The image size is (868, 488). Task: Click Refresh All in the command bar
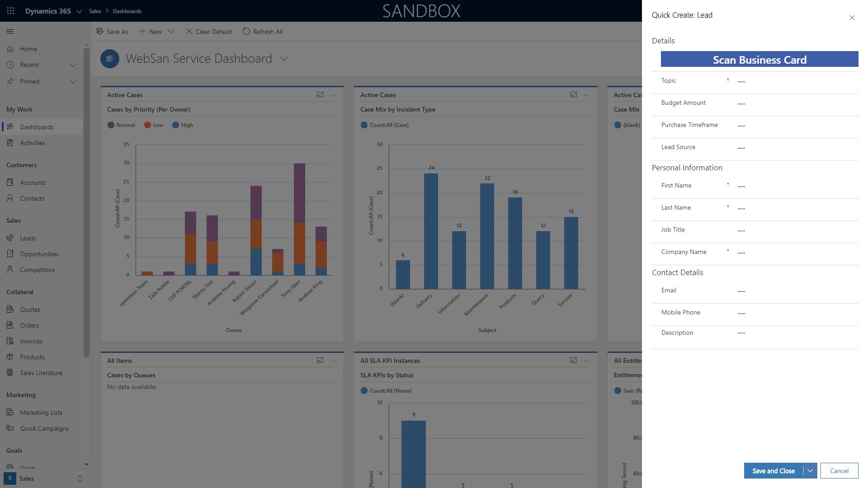(x=263, y=32)
